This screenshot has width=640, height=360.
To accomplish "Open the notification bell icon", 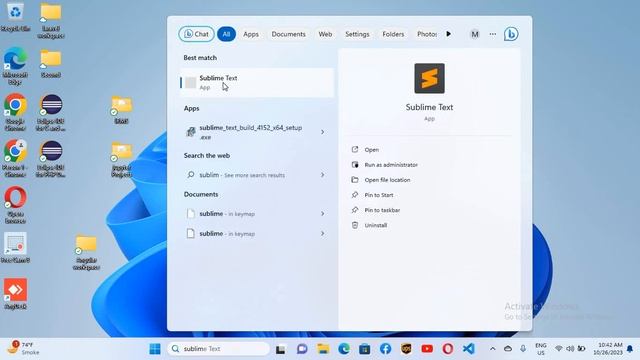I will (630, 349).
